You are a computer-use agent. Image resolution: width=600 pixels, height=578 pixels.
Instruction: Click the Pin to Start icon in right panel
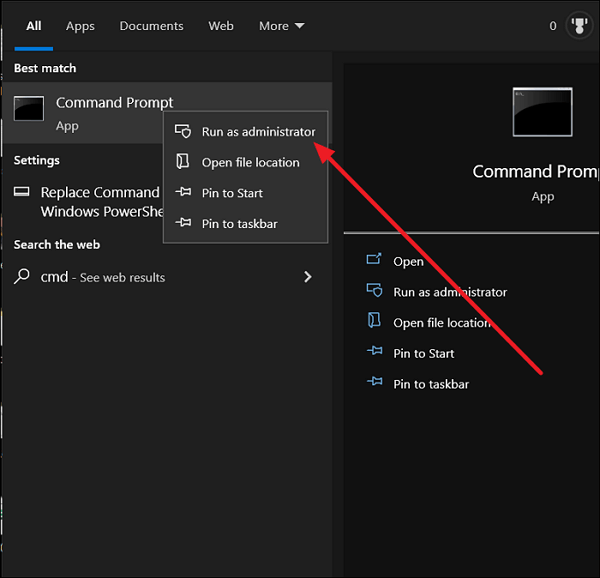pos(374,353)
